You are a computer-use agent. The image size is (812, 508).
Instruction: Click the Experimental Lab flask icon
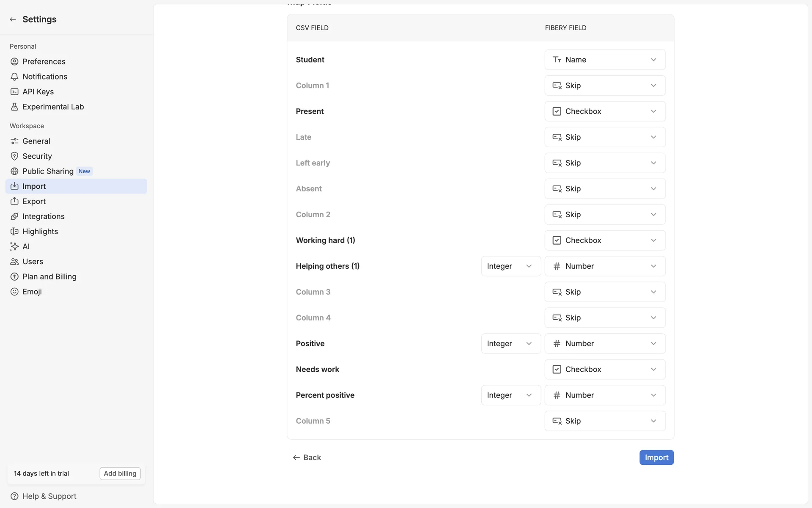[14, 107]
